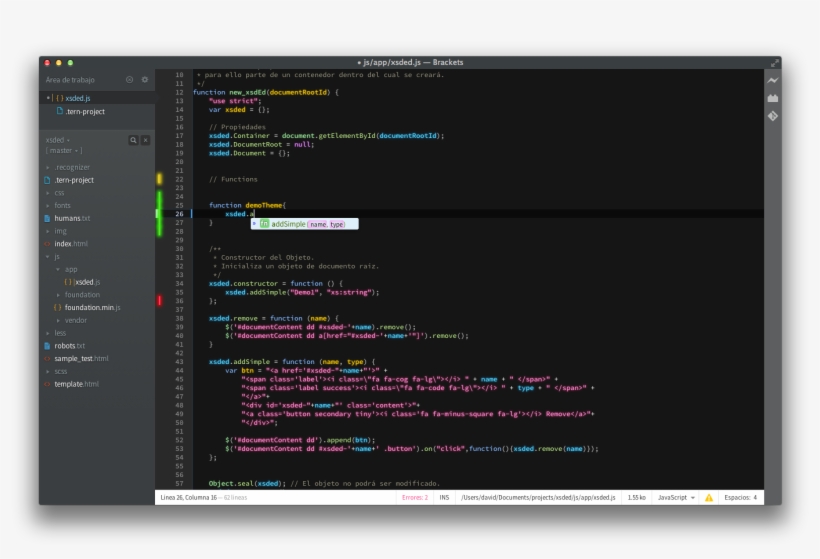Click braces icon of xsded.js in working set

pyautogui.click(x=60, y=98)
